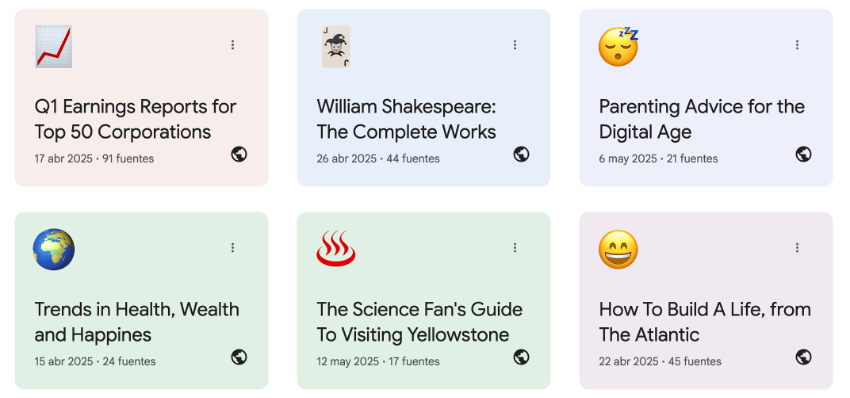Open three-dot menu on Parenting Advice card
The image size is (850, 398).
pos(797,45)
